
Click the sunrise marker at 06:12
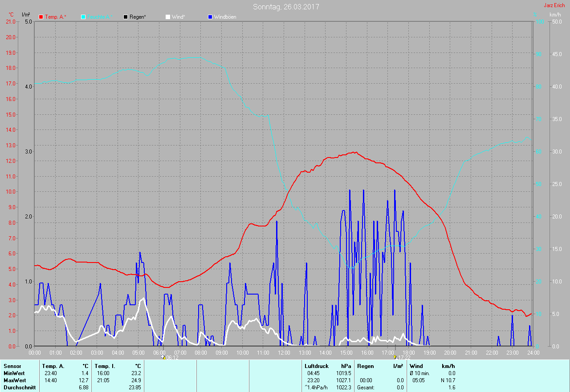[x=163, y=357]
